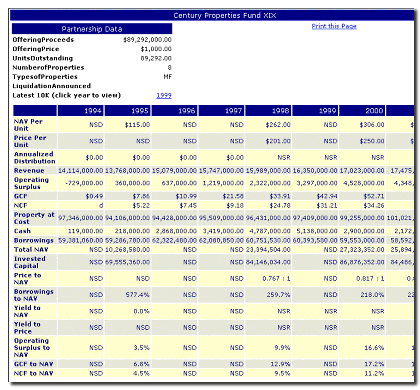Select the 1996 column header
The height and width of the screenshot is (390, 420).
[175, 111]
